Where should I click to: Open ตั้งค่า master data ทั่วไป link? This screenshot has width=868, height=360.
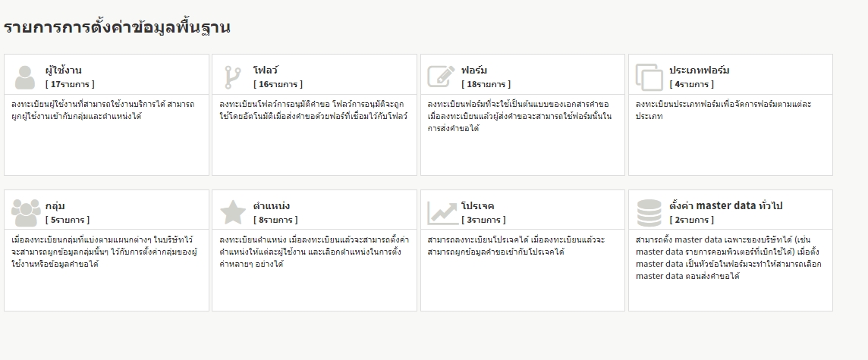point(725,206)
